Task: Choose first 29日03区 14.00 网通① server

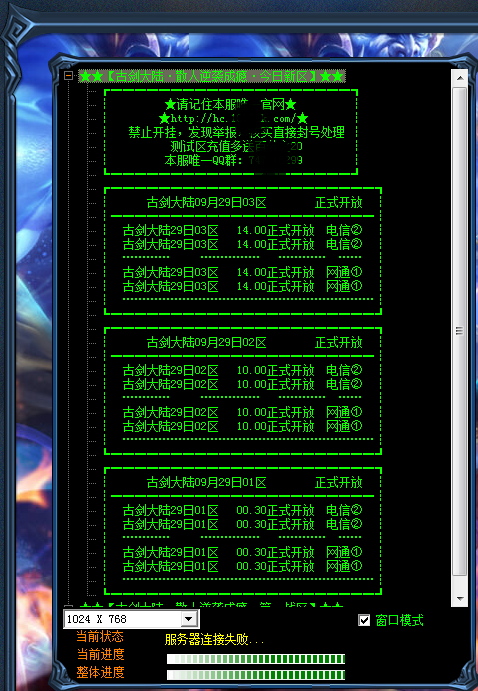Action: click(242, 272)
